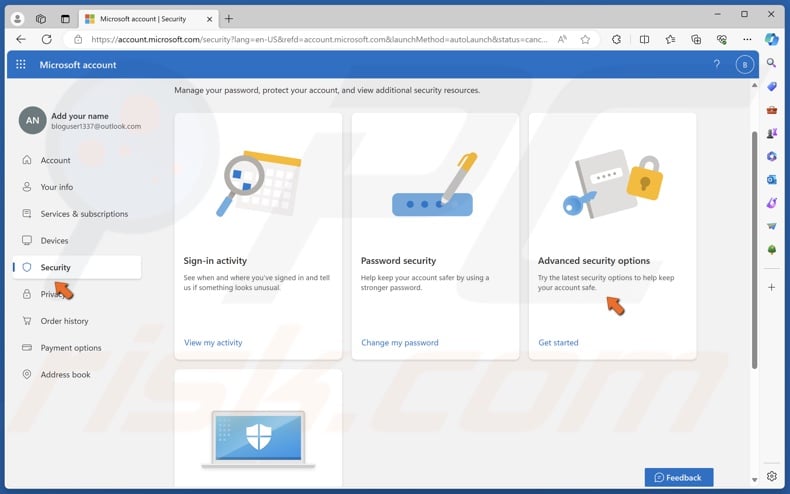Open the Help question mark icon
The width and height of the screenshot is (790, 494).
716,65
